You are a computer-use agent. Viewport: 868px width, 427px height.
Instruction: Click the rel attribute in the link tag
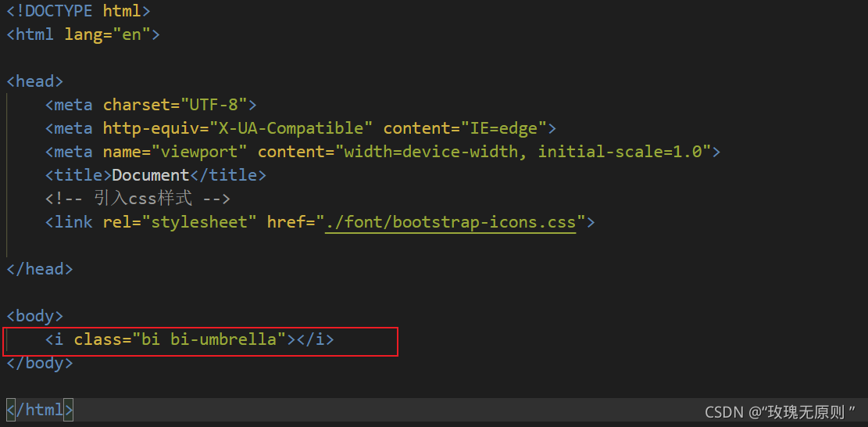click(117, 223)
